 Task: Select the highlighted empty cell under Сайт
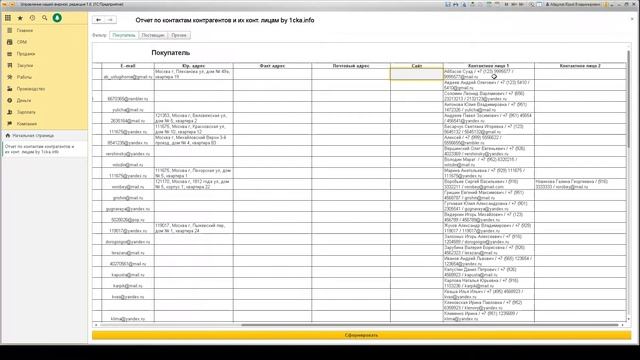point(417,74)
